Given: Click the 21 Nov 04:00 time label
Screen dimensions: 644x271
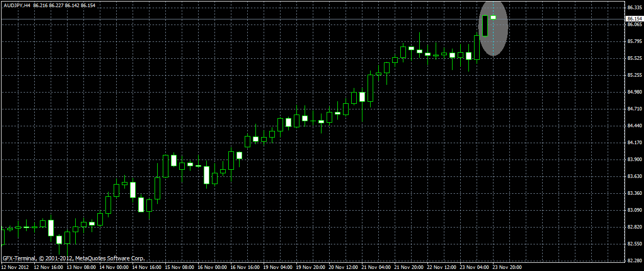Looking at the screenshot, I should point(376,267).
